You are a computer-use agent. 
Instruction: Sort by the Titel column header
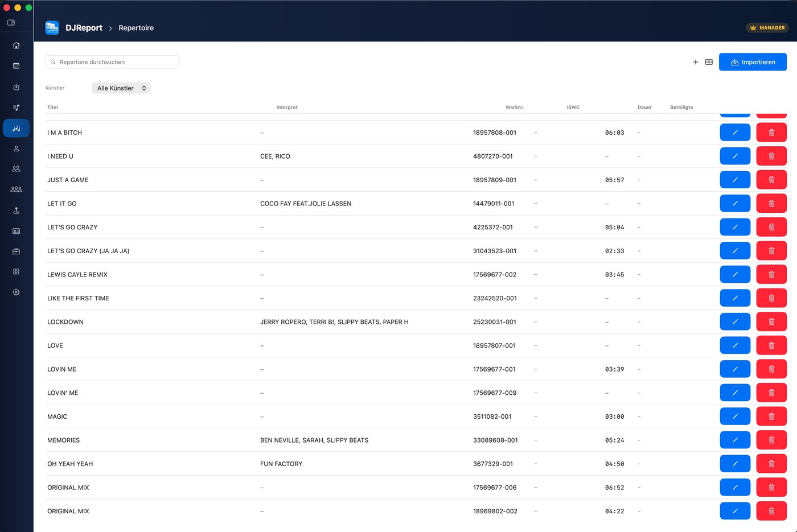(x=53, y=108)
